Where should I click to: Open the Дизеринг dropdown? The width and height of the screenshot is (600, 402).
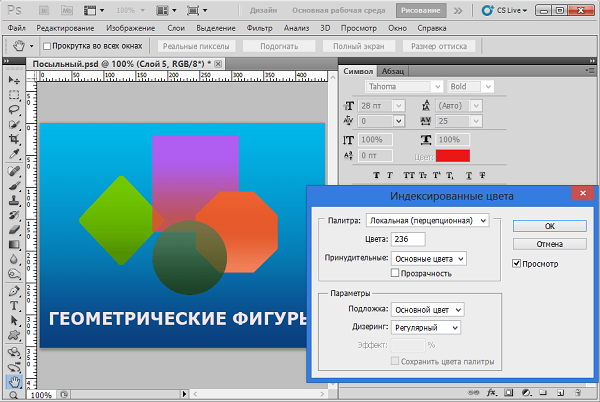[426, 328]
